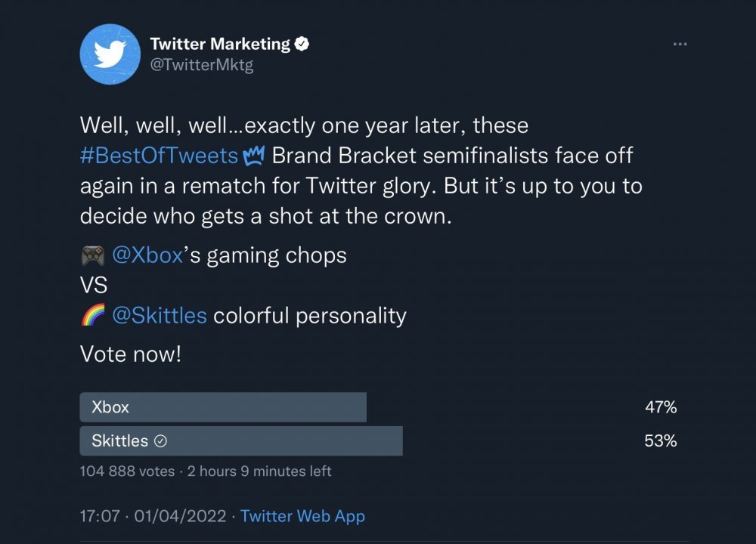The width and height of the screenshot is (756, 544).
Task: Click the blue verified badge
Action: coord(302,44)
